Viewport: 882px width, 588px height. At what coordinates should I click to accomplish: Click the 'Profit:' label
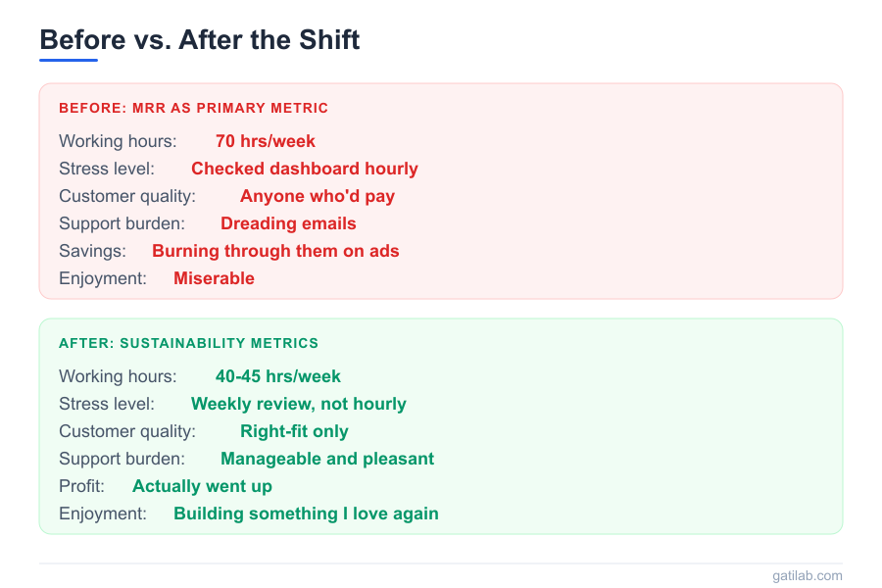[x=81, y=486]
